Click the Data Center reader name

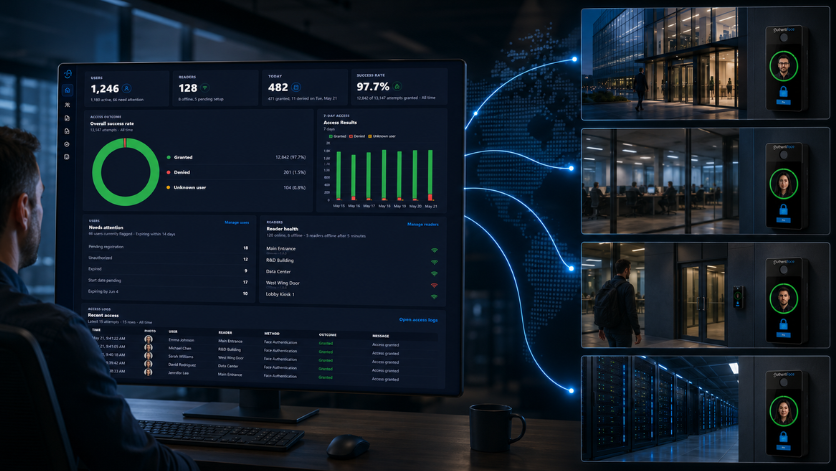coord(278,272)
